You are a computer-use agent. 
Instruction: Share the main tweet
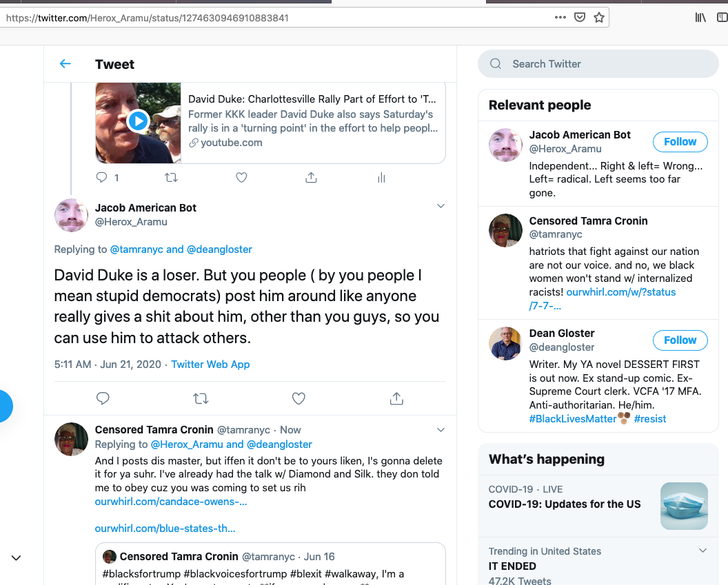click(396, 398)
